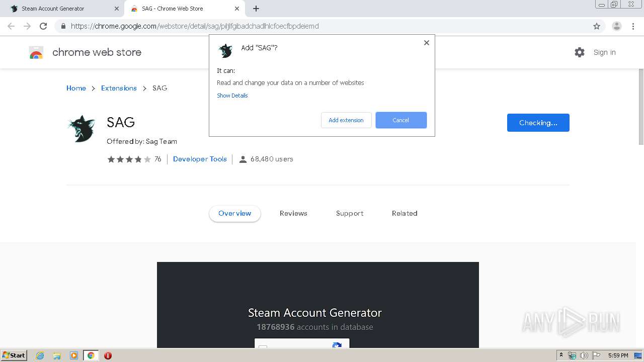Open a new browser tab with plus
Screen dimensions: 644x362
(x=256, y=9)
